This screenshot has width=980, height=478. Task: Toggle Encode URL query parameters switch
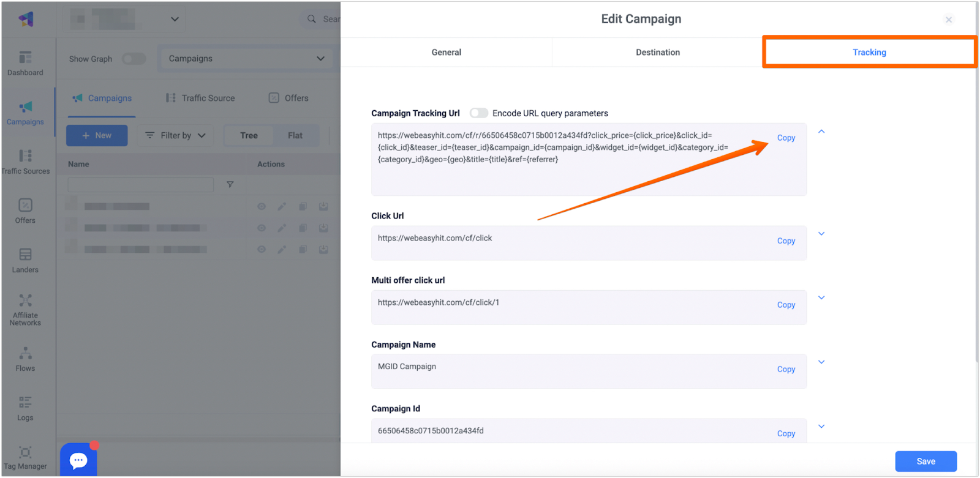(x=478, y=113)
